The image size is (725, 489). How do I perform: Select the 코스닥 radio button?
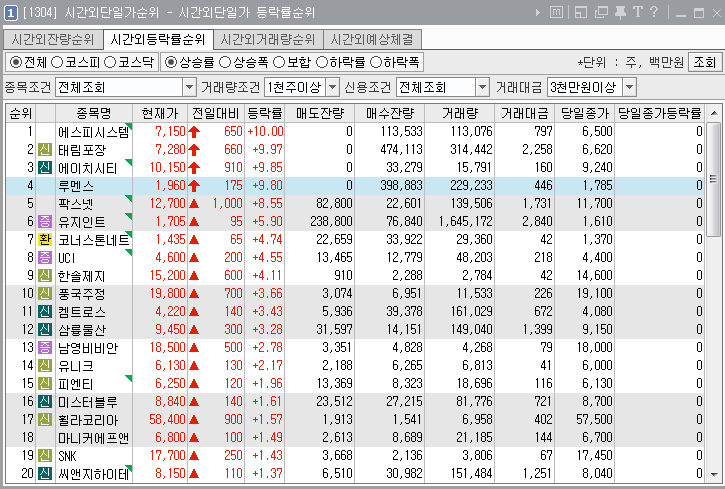coord(110,62)
